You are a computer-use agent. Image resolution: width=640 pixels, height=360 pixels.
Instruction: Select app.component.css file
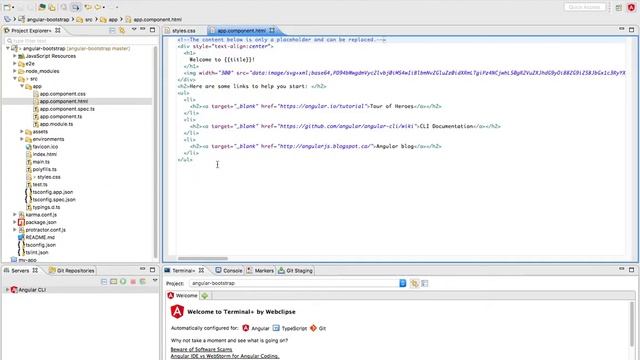[x=62, y=94]
